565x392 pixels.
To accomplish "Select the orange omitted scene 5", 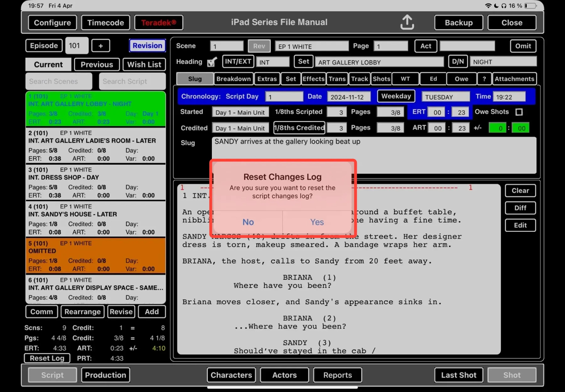I will [x=96, y=255].
